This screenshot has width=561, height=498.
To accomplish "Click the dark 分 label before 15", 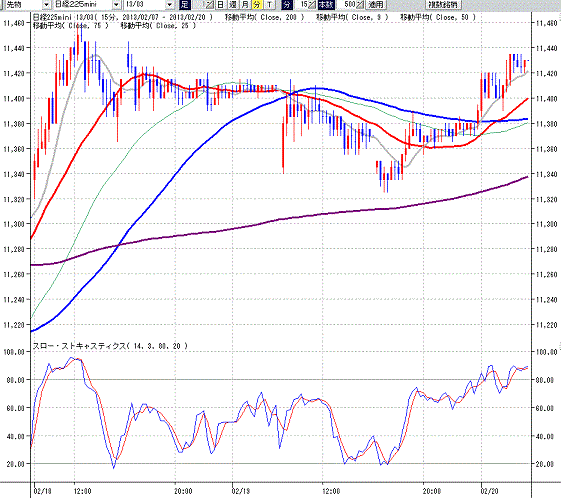I will 287,5.
